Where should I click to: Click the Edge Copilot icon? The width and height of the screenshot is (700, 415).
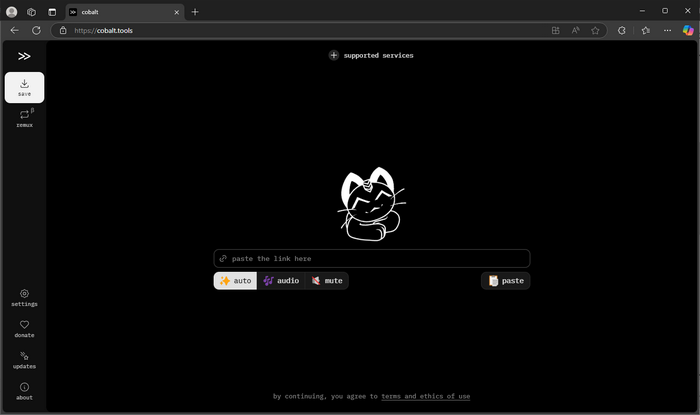tap(687, 30)
